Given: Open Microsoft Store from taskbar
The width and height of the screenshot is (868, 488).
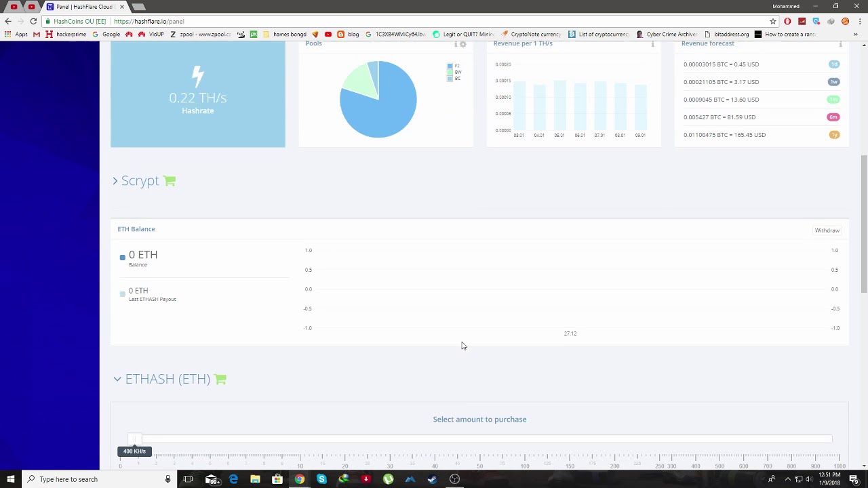Looking at the screenshot, I should coord(277,479).
